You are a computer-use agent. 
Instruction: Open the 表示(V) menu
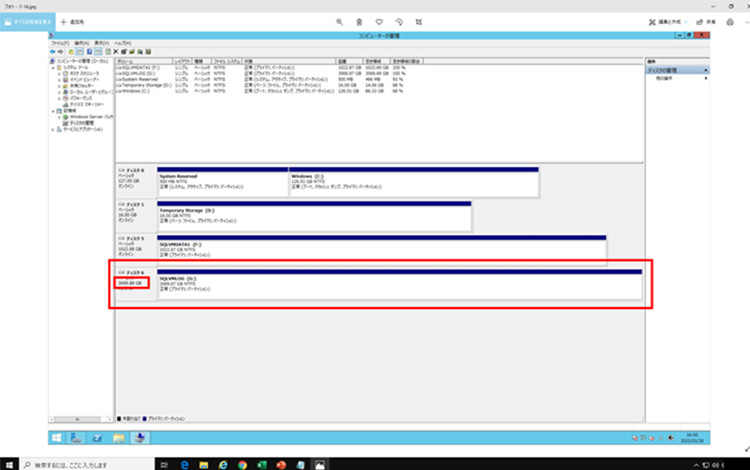(x=101, y=43)
